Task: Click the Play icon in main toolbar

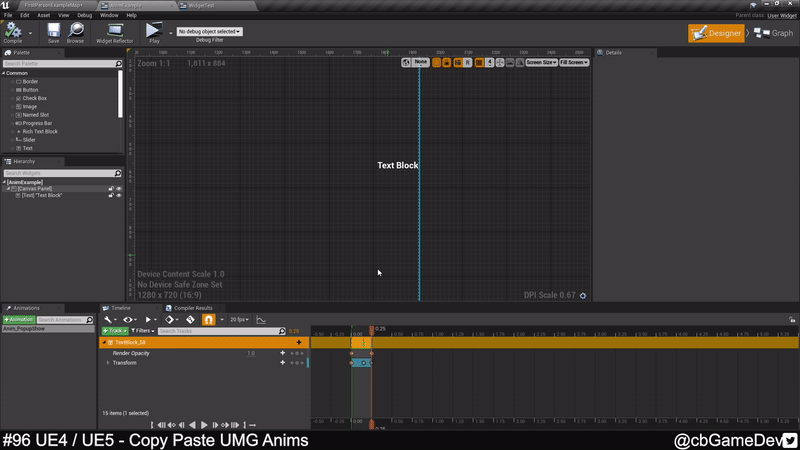Action: [154, 30]
